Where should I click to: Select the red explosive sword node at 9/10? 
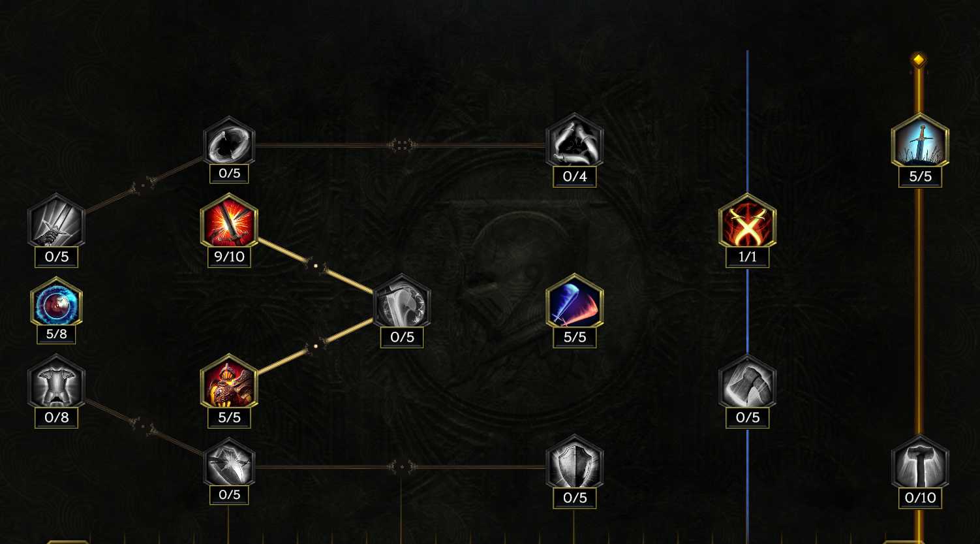[x=229, y=222]
